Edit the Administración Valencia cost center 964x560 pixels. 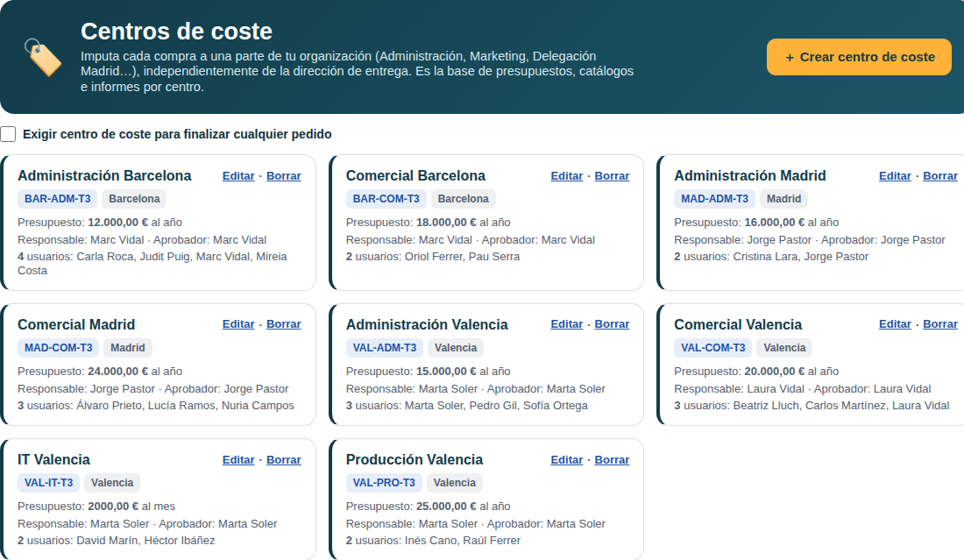click(567, 324)
